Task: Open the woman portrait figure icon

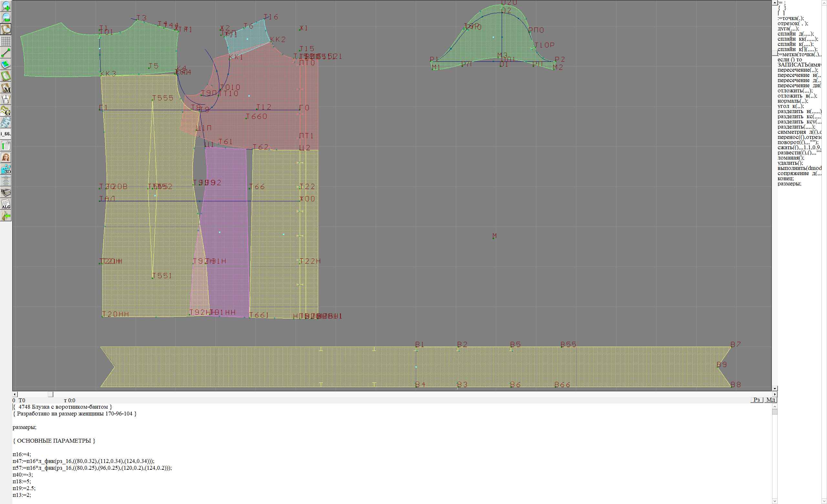Action: [x=6, y=157]
